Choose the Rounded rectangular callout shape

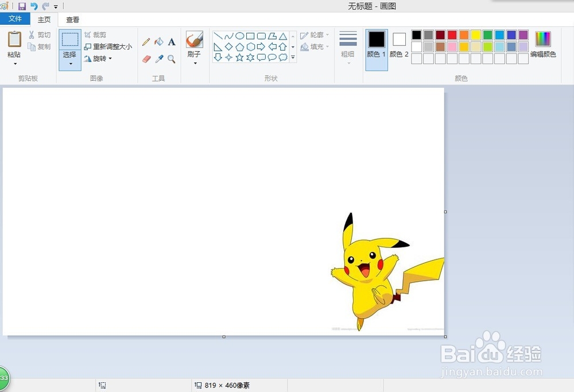(x=261, y=57)
